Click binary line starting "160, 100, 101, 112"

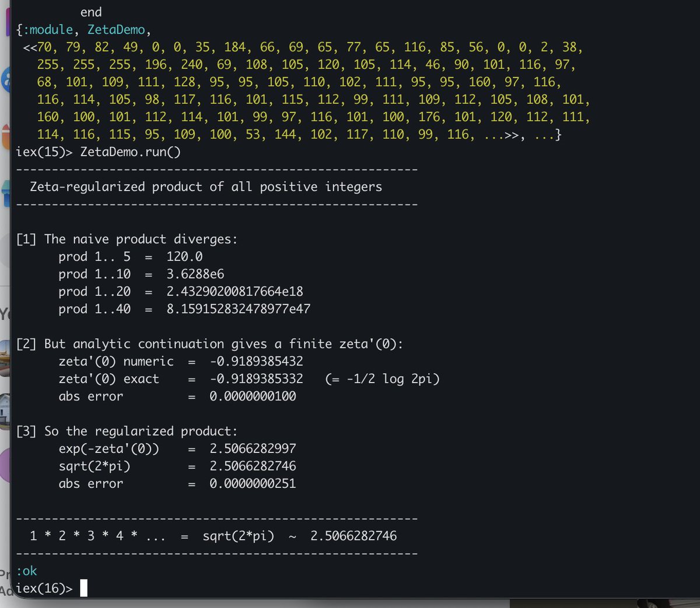pos(314,117)
